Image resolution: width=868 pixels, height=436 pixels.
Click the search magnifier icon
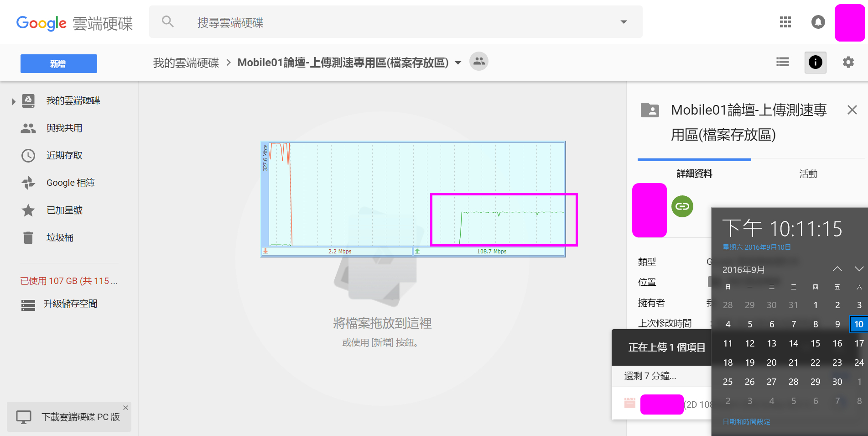[x=168, y=21]
